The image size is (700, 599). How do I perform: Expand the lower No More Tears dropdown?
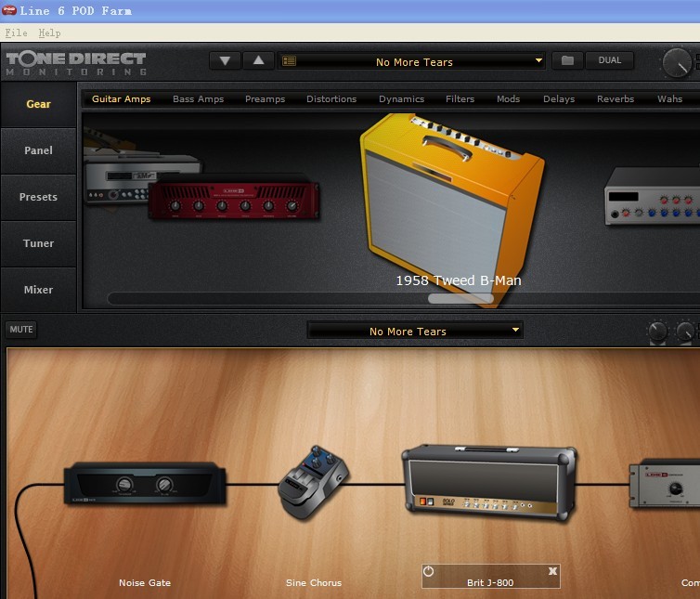(x=515, y=330)
